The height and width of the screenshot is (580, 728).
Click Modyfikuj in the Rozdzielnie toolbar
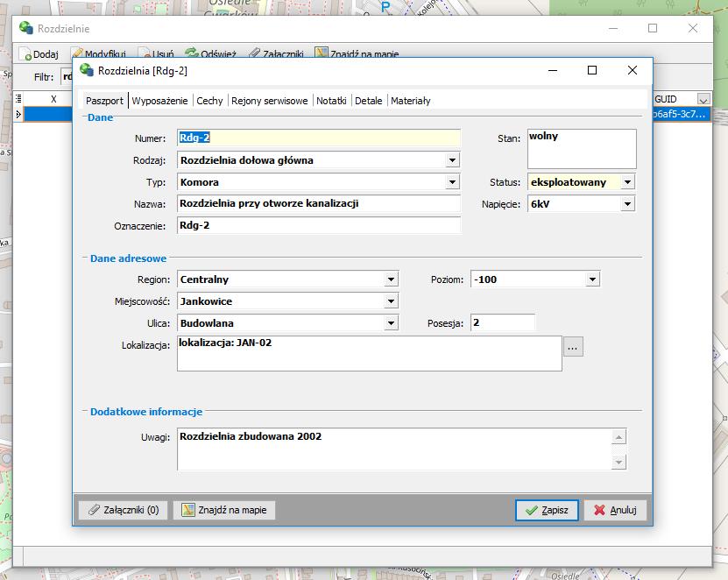point(99,53)
